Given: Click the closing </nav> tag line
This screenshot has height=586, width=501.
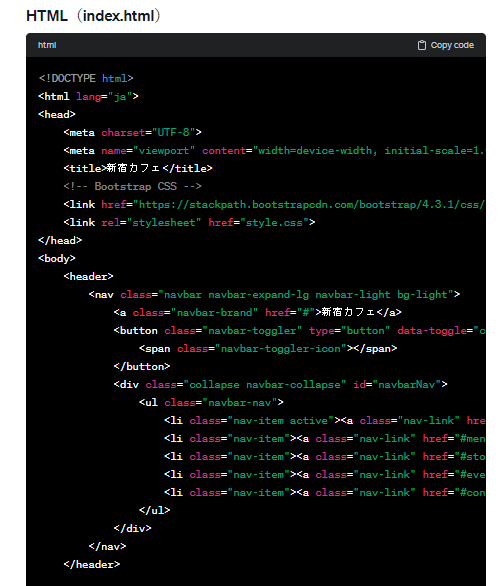Looking at the screenshot, I should [107, 547].
